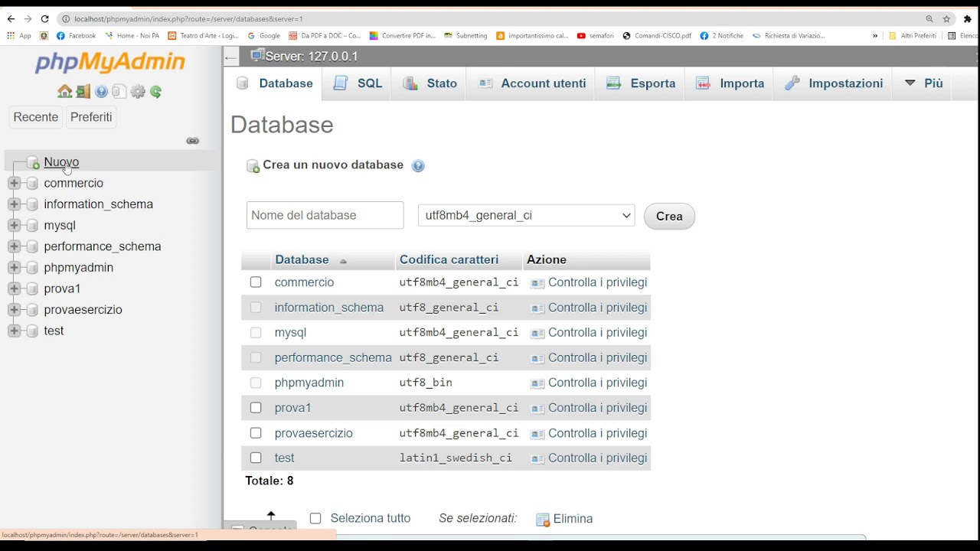Viewport: 980px width, 551px height.
Task: Click database icon beside commercio in tree
Action: (32, 184)
